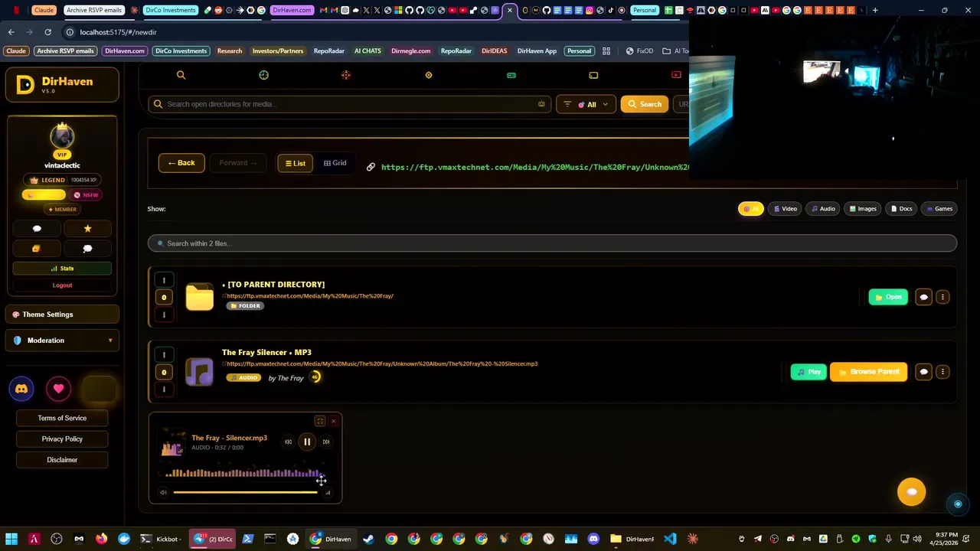This screenshot has width=980, height=551.
Task: Filter files by Games
Action: (x=939, y=209)
